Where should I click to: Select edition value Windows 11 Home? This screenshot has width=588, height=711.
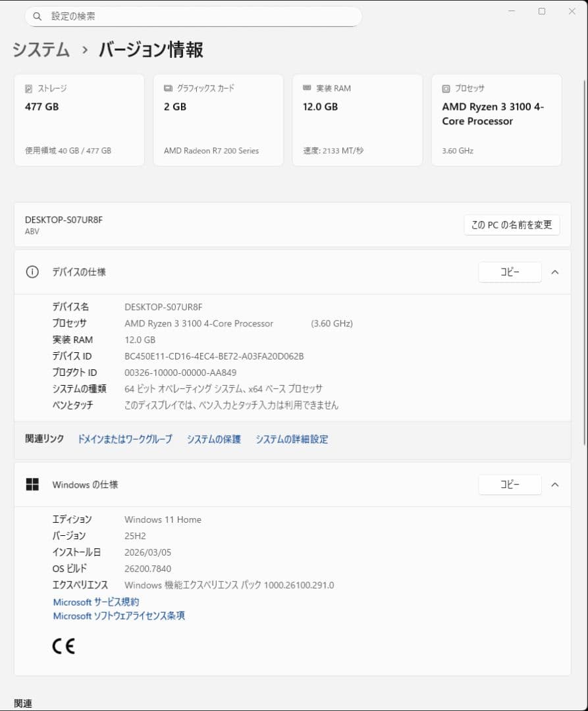[163, 519]
